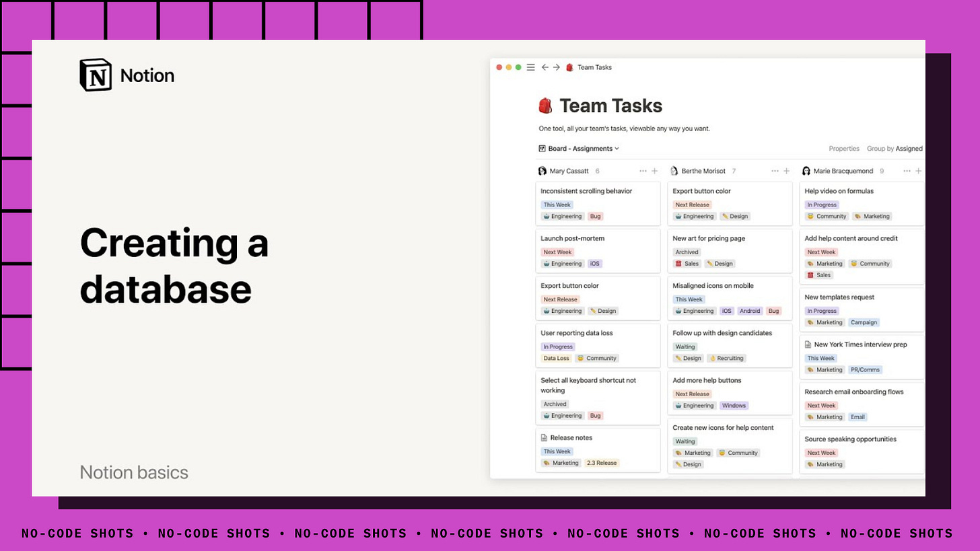Click Berthe Morisot avatar
The height and width of the screenshot is (551, 980).
(674, 171)
